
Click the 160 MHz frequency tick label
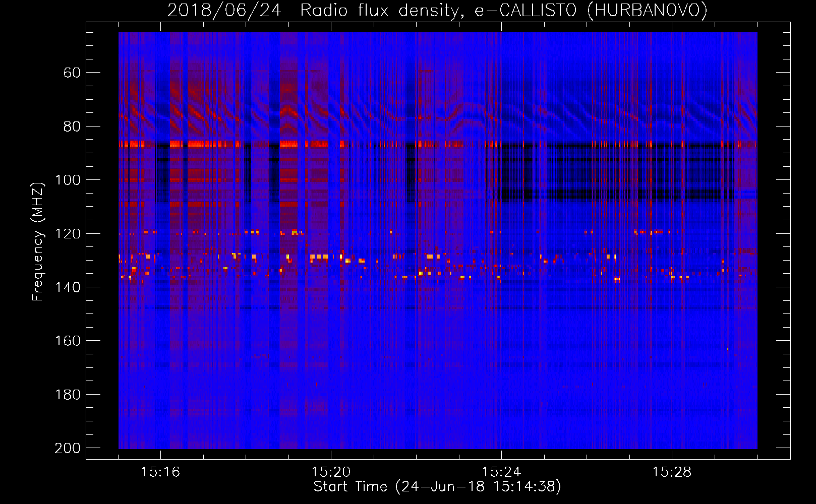pyautogui.click(x=68, y=341)
